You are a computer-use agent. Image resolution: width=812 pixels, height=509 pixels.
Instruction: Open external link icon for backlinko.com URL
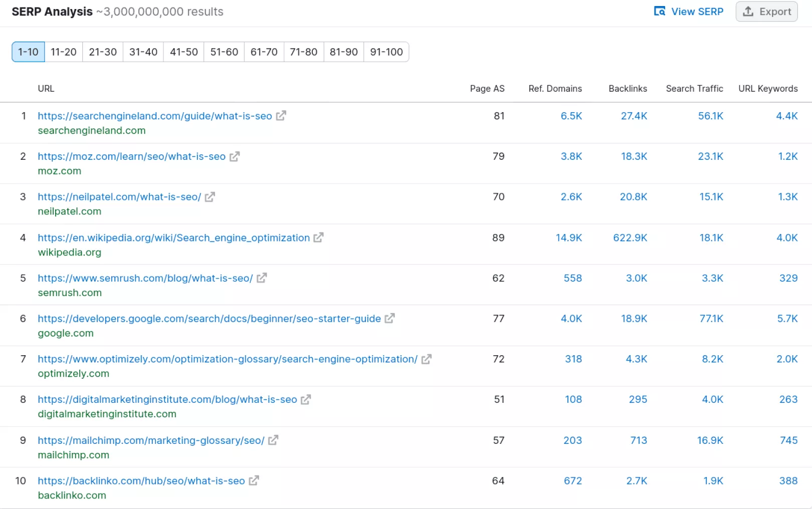pyautogui.click(x=254, y=481)
